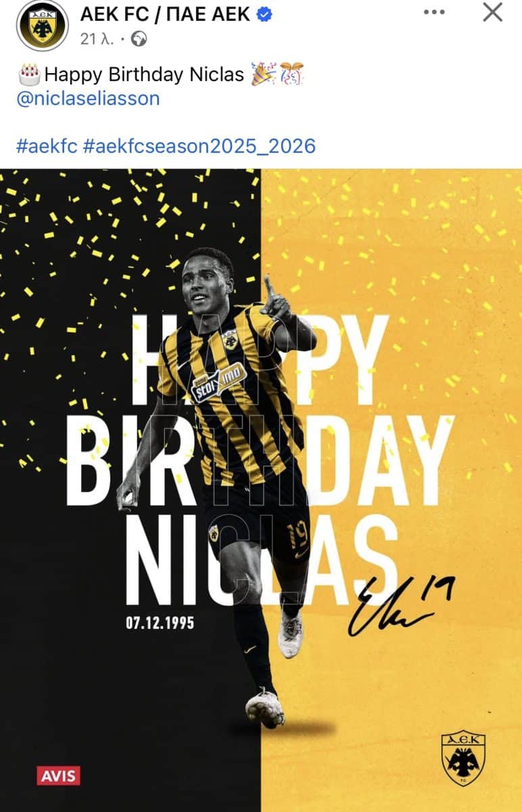The image size is (522, 812).
Task: Open the three-dots post options menu
Action: click(433, 12)
